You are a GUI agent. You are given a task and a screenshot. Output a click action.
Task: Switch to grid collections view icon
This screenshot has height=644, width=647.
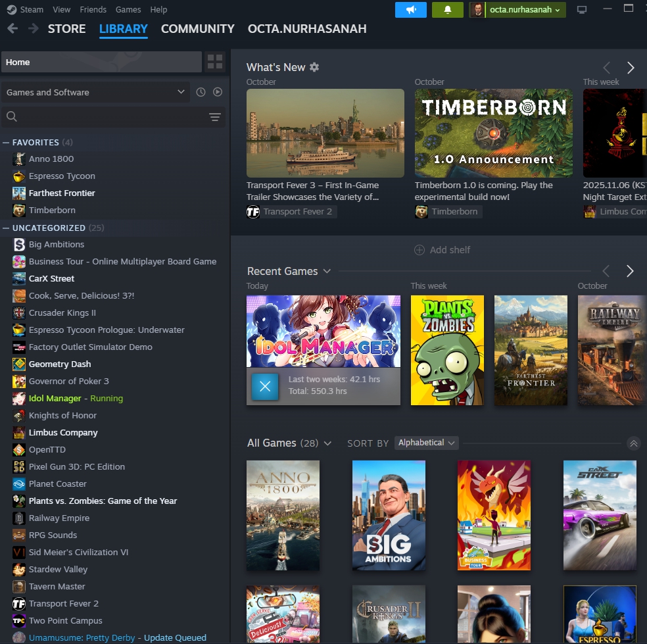pos(215,62)
